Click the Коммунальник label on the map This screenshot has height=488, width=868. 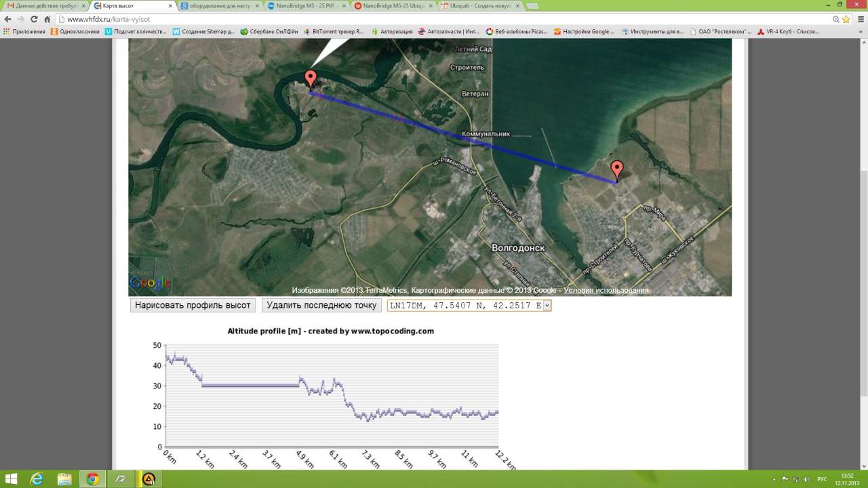486,134
